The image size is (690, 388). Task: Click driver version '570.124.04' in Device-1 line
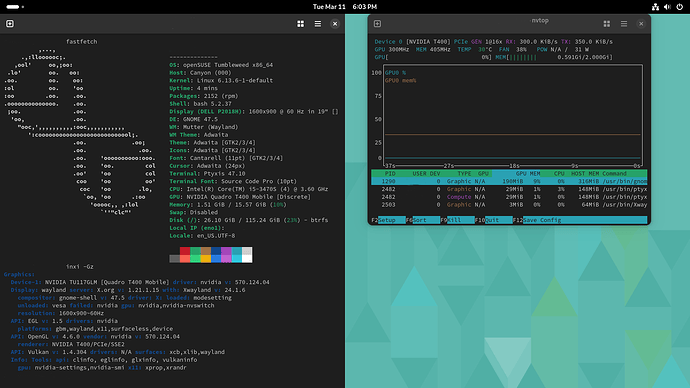(252, 282)
